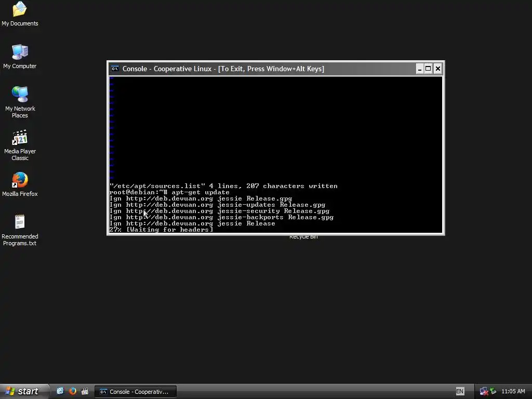Click the 'apt-get update' command line
Viewport: 532px width, 399px height.
(169, 192)
